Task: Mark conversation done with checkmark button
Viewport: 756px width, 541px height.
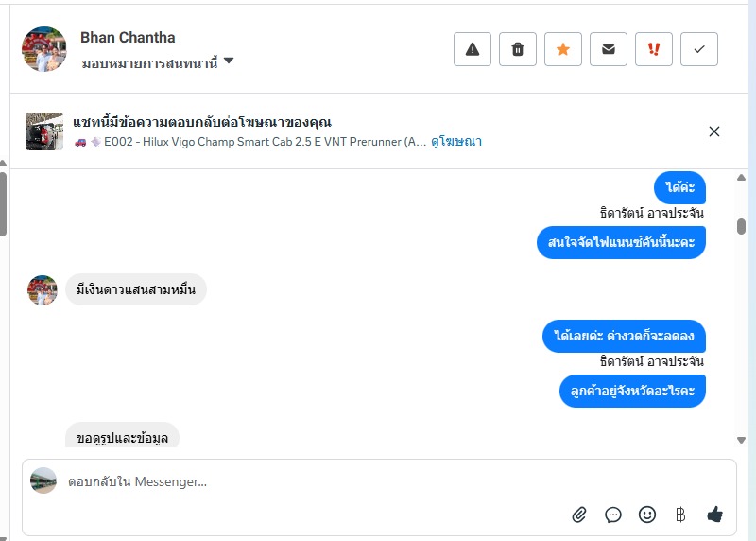Action: tap(699, 49)
